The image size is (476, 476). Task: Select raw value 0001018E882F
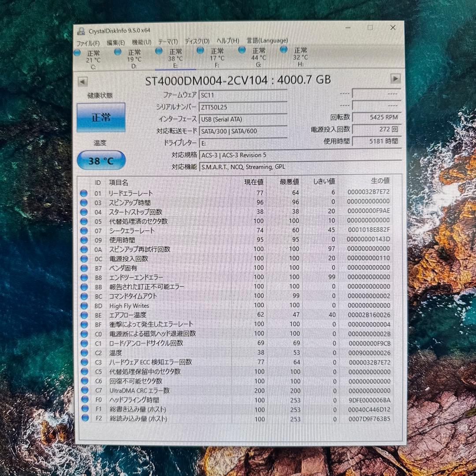pos(369,230)
